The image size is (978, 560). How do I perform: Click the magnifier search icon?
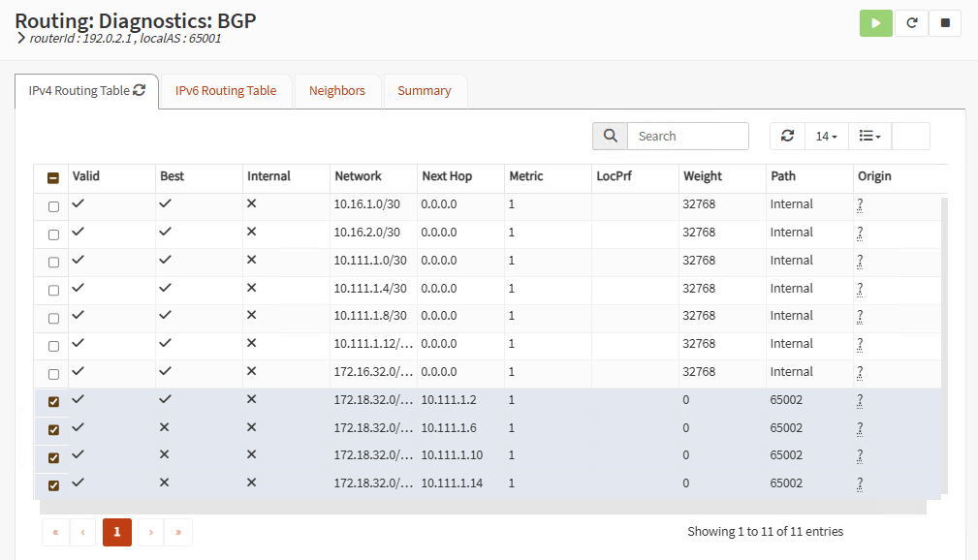(x=610, y=137)
